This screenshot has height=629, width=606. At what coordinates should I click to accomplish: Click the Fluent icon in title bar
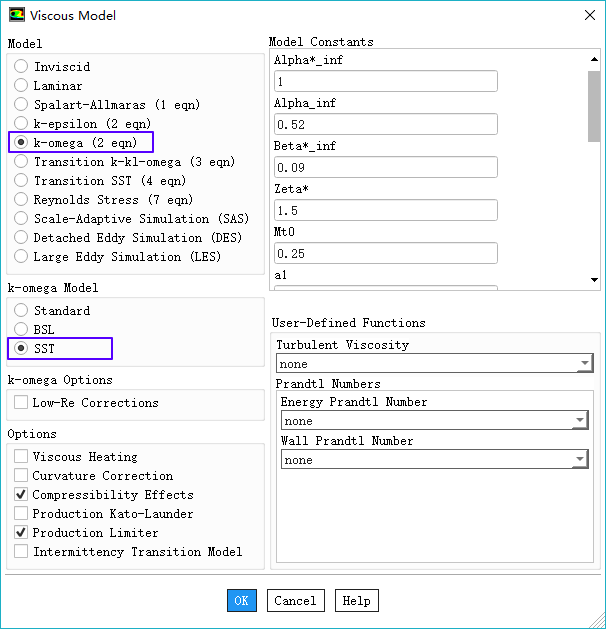click(x=16, y=15)
